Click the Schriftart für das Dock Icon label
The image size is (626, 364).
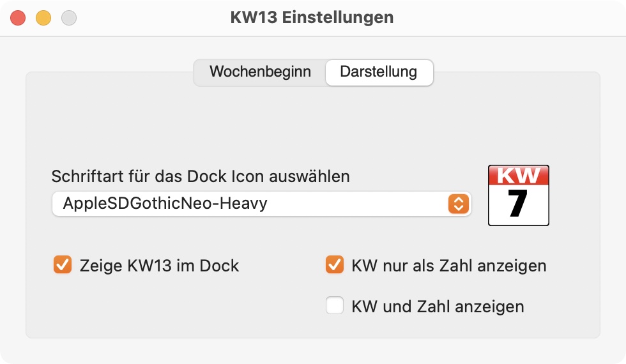(201, 176)
